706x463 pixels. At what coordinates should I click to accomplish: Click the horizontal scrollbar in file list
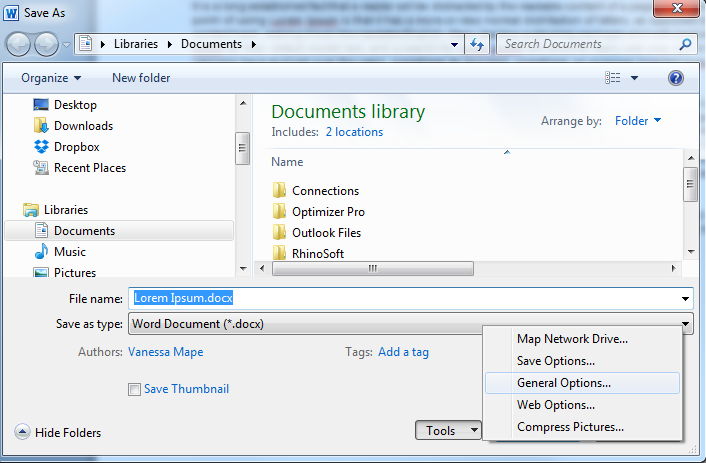373,268
